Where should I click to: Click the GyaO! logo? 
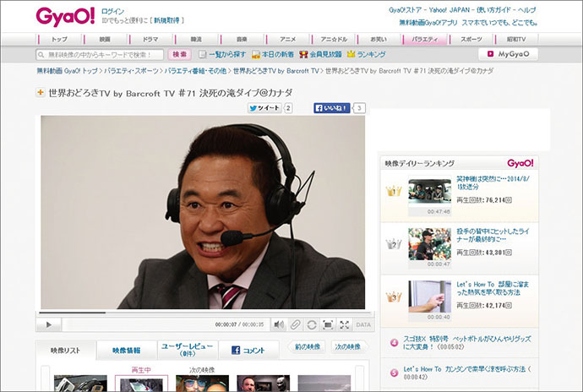[65, 17]
